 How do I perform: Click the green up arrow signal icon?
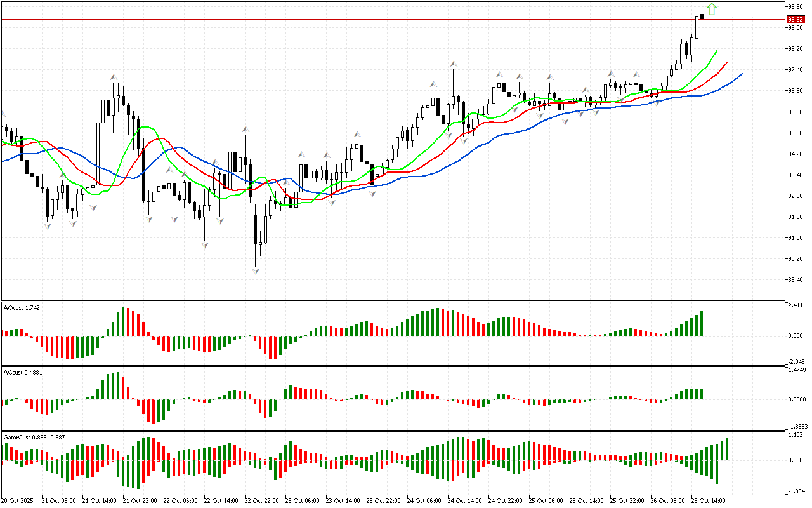712,9
